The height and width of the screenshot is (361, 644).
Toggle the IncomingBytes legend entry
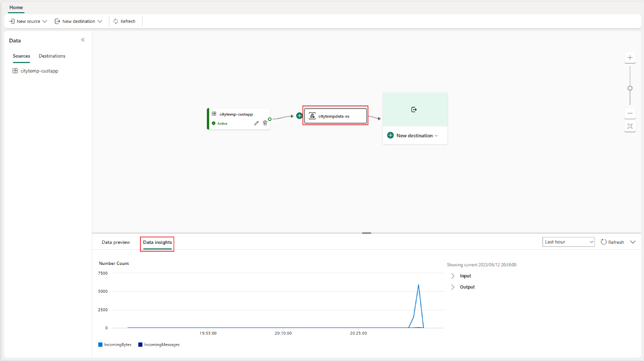pyautogui.click(x=115, y=344)
